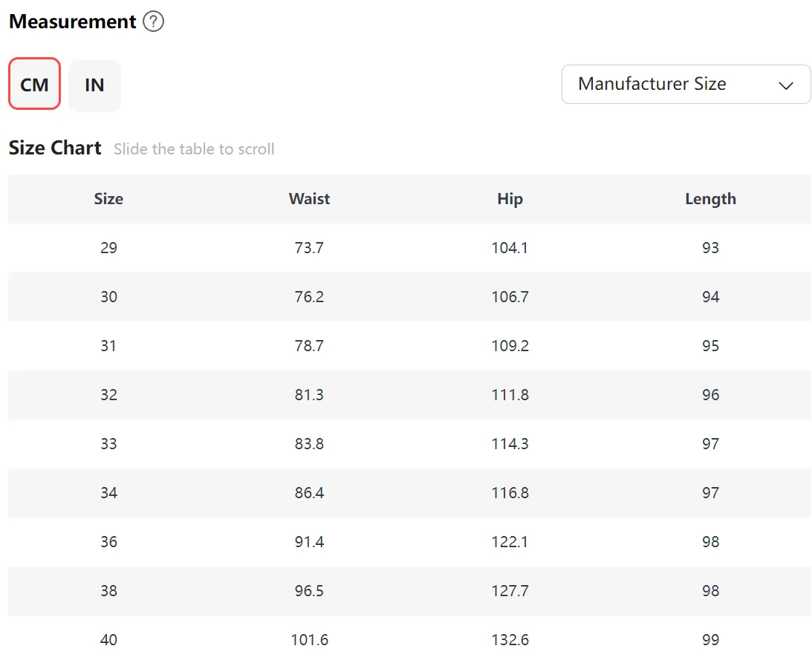Image resolution: width=812 pixels, height=666 pixels.
Task: Click the Measurement help question mark icon
Action: click(x=153, y=22)
